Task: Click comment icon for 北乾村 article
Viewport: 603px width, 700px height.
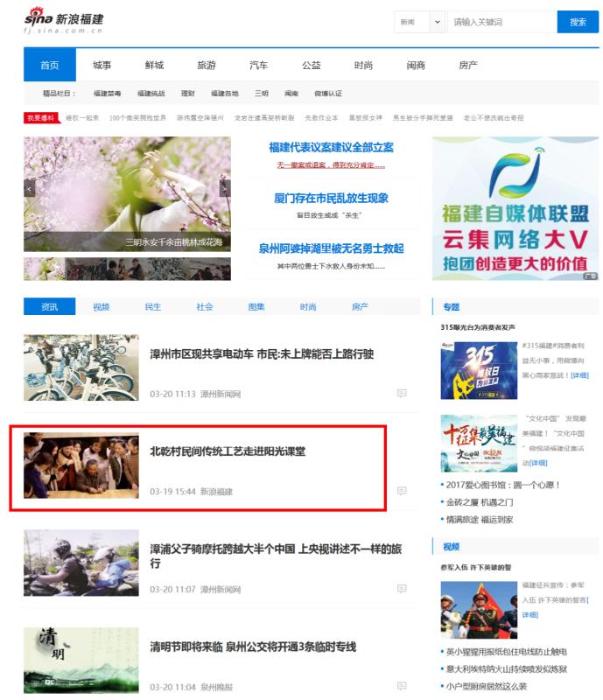Action: click(x=402, y=491)
